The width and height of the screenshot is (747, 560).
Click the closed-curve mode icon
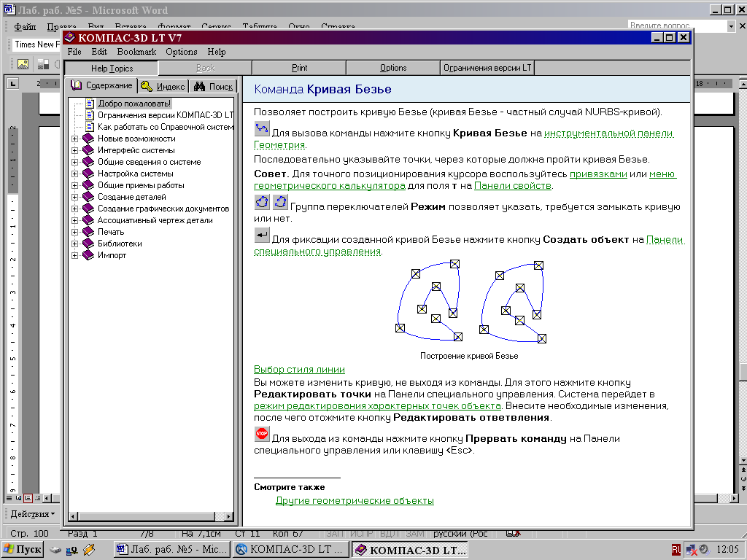click(x=262, y=202)
